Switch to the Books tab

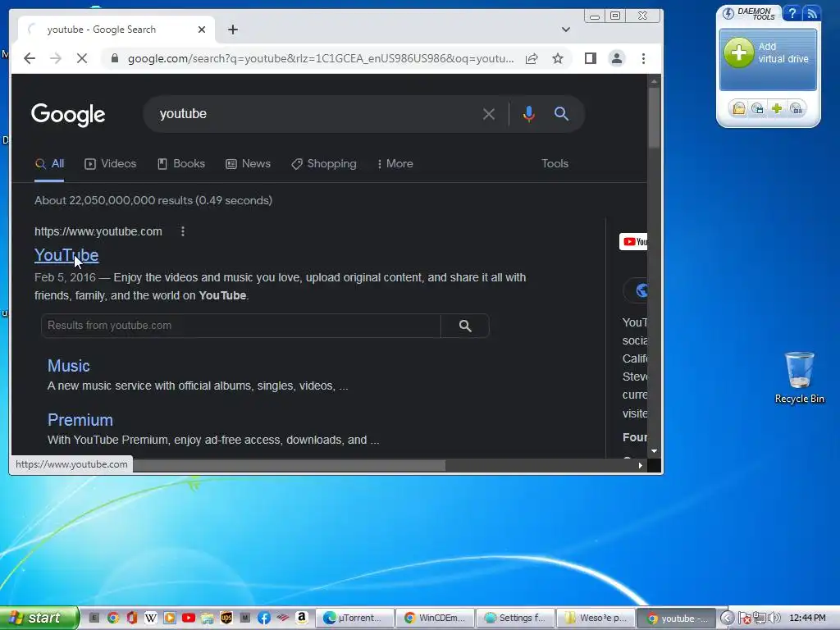[181, 164]
